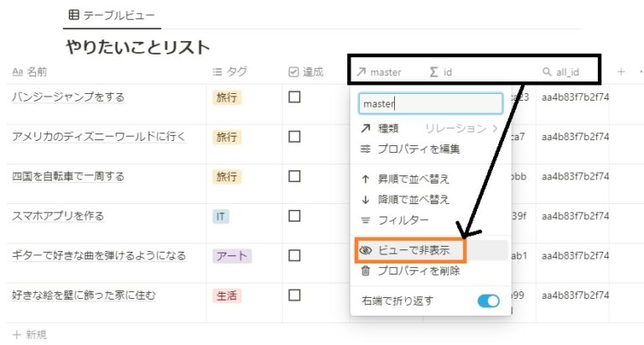Open the ギターで好きな曲を弾けるようになる page
Screen dimensions: 644x345
(99, 255)
